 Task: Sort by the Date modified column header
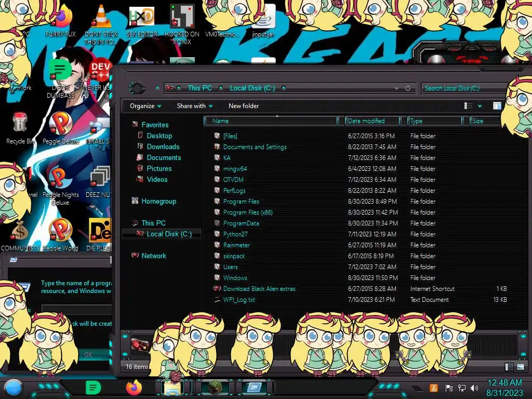point(372,121)
